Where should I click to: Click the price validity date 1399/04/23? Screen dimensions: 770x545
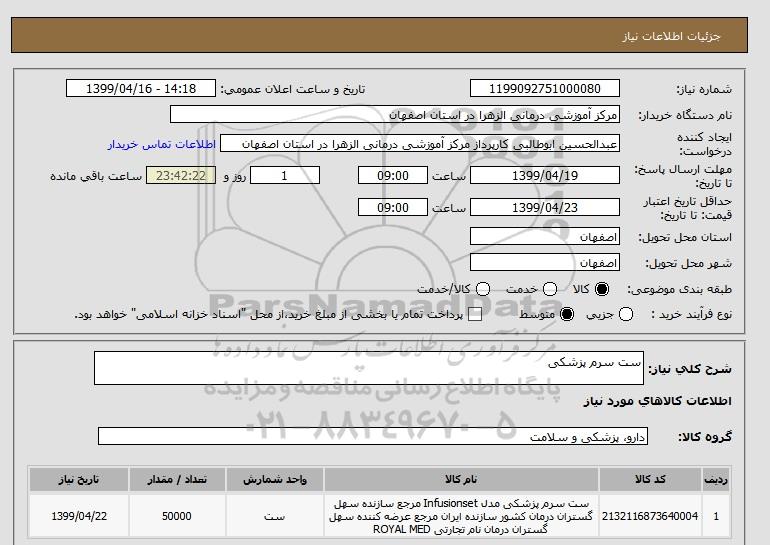pyautogui.click(x=545, y=207)
